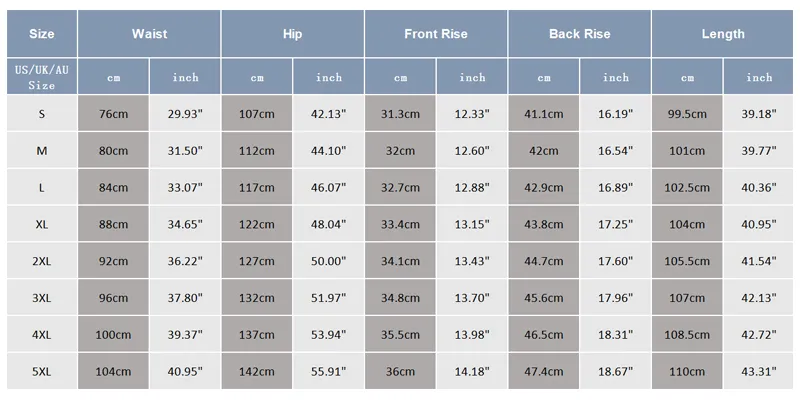Select the 76cm waist cell
800x400 pixels.
[113, 113]
